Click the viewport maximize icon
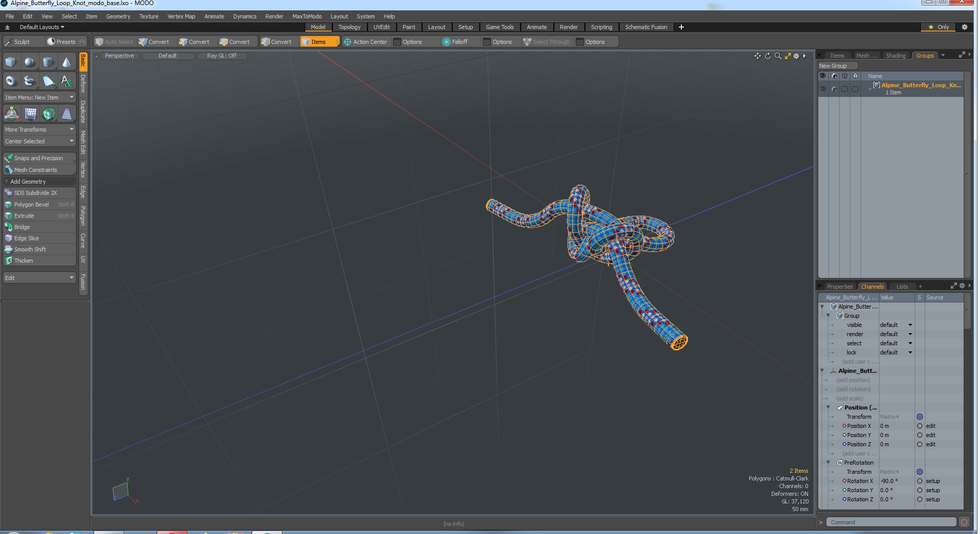Screen dimensions: 980x534 (x=788, y=56)
